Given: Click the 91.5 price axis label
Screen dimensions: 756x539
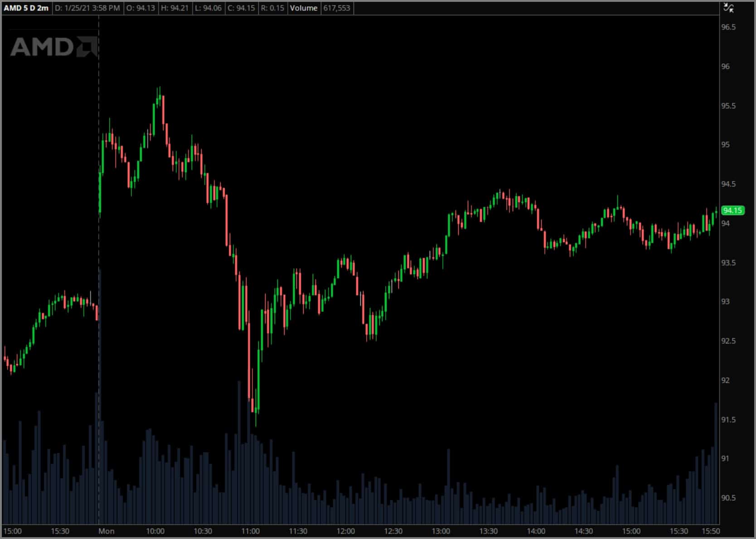Looking at the screenshot, I should (x=728, y=419).
